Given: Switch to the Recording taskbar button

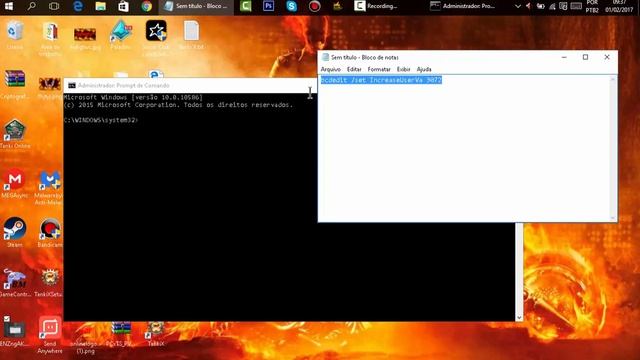Looking at the screenshot, I should (x=376, y=6).
